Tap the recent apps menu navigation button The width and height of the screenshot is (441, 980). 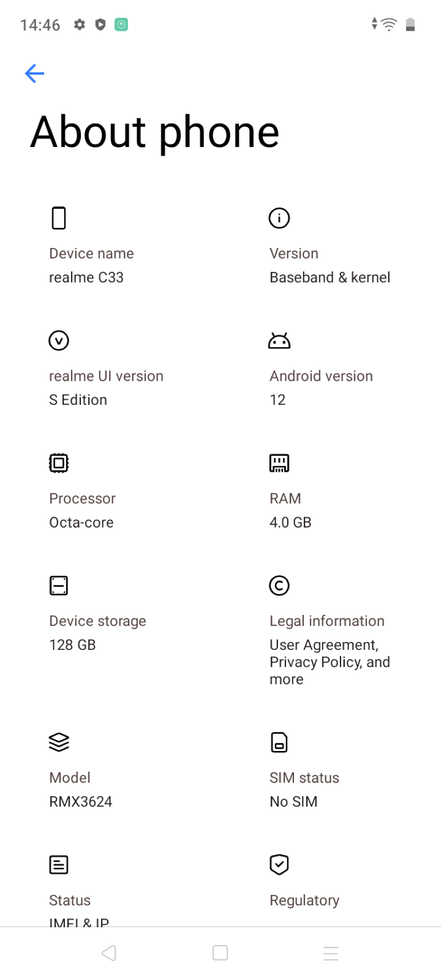(331, 953)
